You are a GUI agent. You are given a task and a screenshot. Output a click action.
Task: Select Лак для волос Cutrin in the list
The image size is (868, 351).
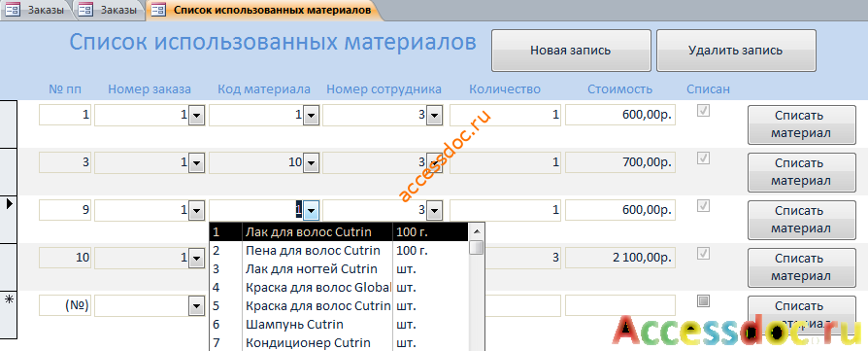[339, 231]
